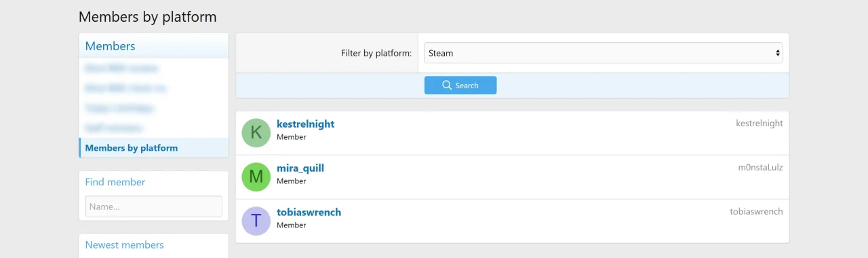Select Members by platform in sidebar
Viewport: 868px width, 258px height.
[154, 148]
